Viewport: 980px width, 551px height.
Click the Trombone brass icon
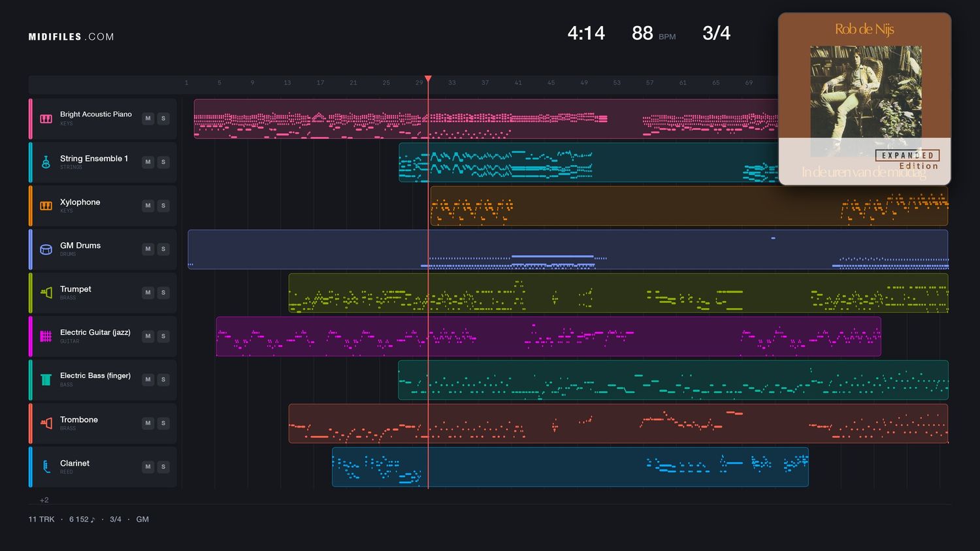pos(46,423)
